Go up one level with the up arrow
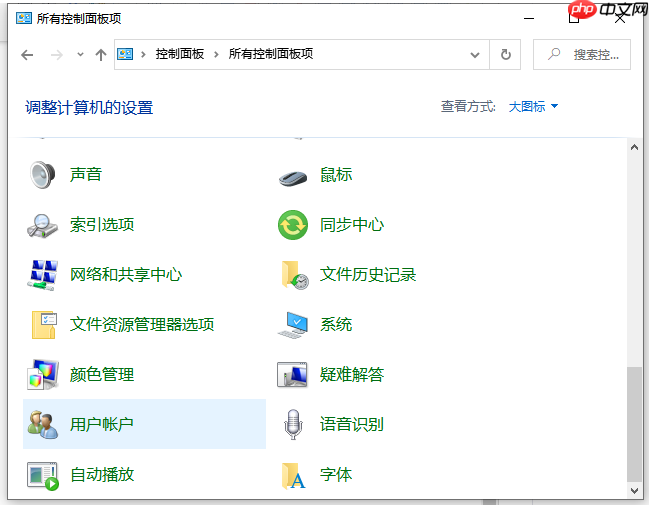 pos(101,55)
